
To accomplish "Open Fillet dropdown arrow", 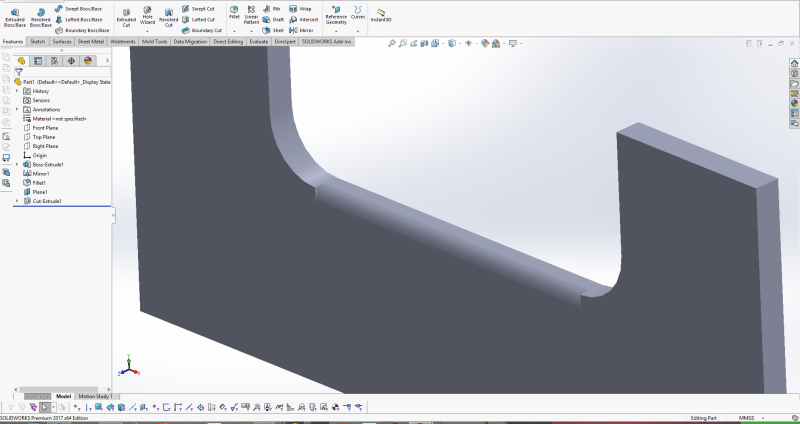I will pos(234,31).
